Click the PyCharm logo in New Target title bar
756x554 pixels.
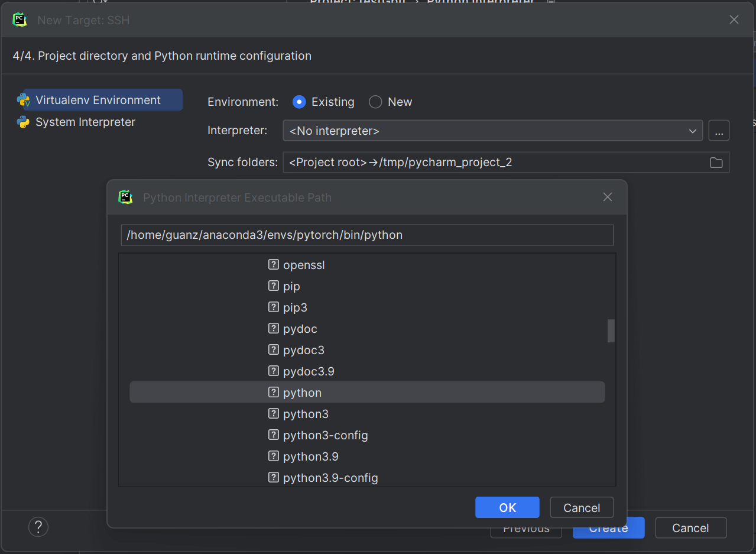coord(20,20)
